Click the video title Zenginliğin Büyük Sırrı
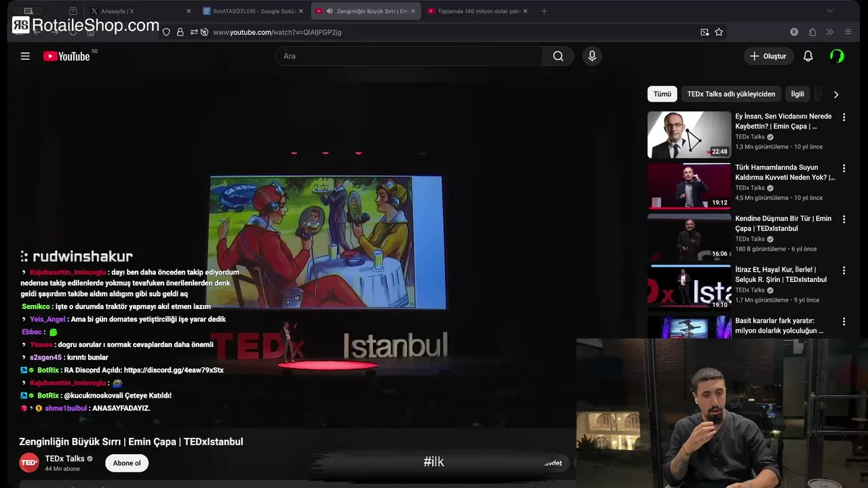Viewport: 868px width, 488px height. click(x=131, y=442)
